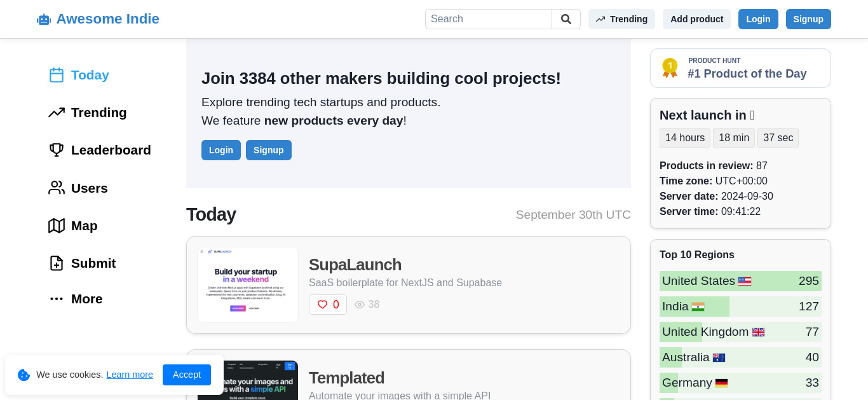
Task: Click the India flag icon
Action: tap(698, 307)
